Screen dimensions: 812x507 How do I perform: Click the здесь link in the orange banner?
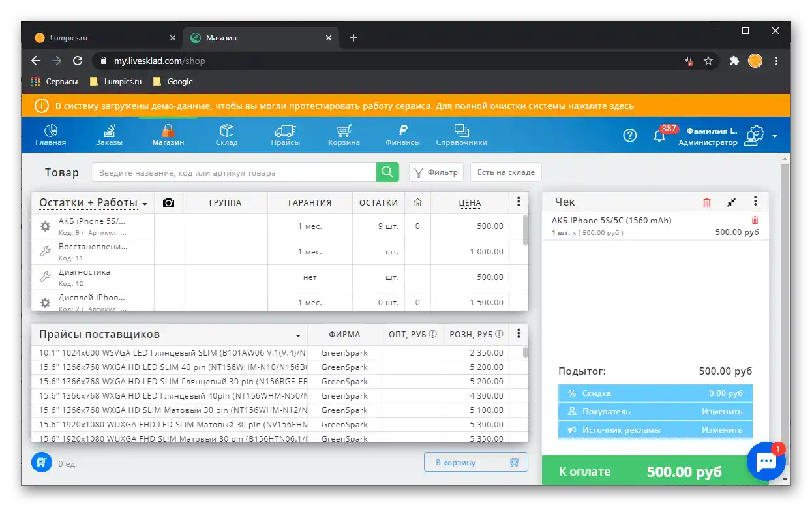(x=622, y=105)
